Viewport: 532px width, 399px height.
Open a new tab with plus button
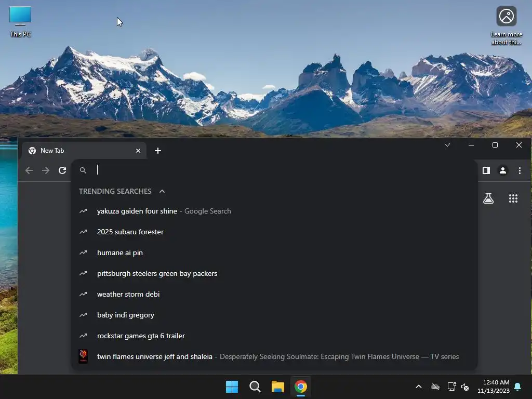[158, 151]
